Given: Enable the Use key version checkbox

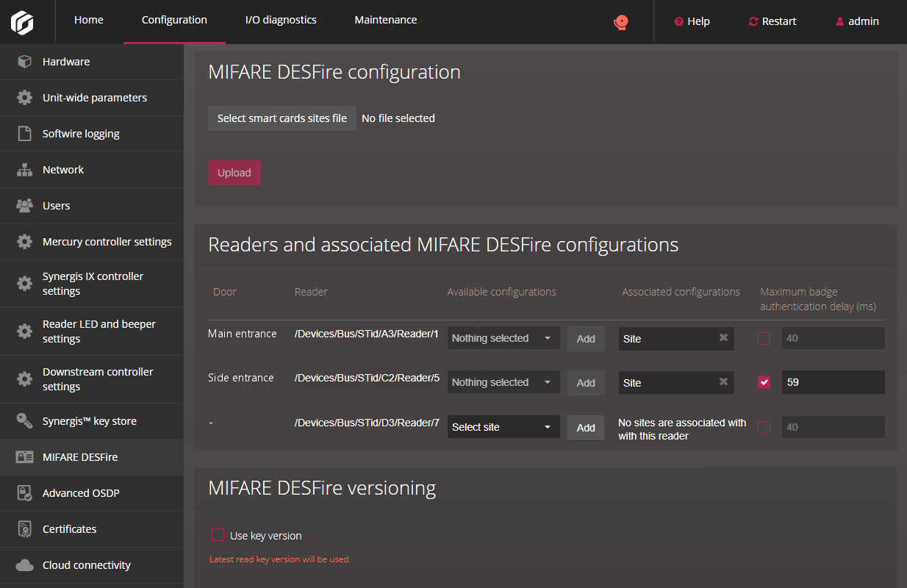Looking at the screenshot, I should click(x=217, y=536).
